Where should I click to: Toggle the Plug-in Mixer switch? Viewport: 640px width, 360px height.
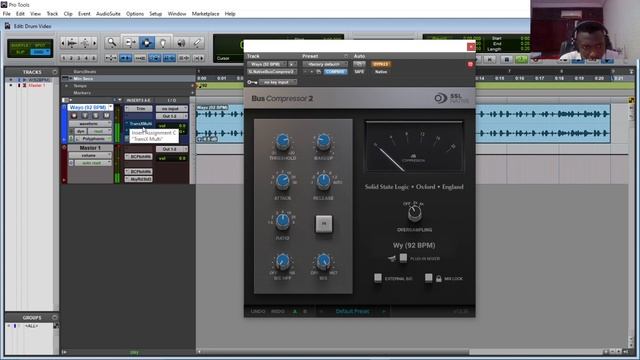pyautogui.click(x=403, y=258)
